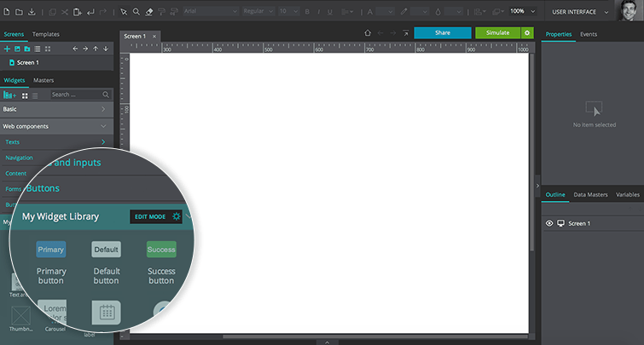Click the Edit Mode gear icon
Screen dimensions: 644x345
click(x=177, y=216)
